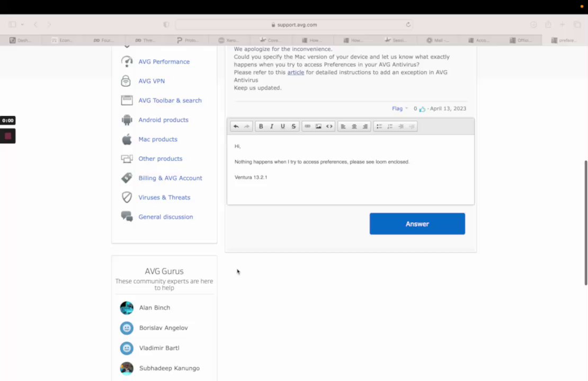
Task: Create a numbered list in the reply
Action: point(390,126)
